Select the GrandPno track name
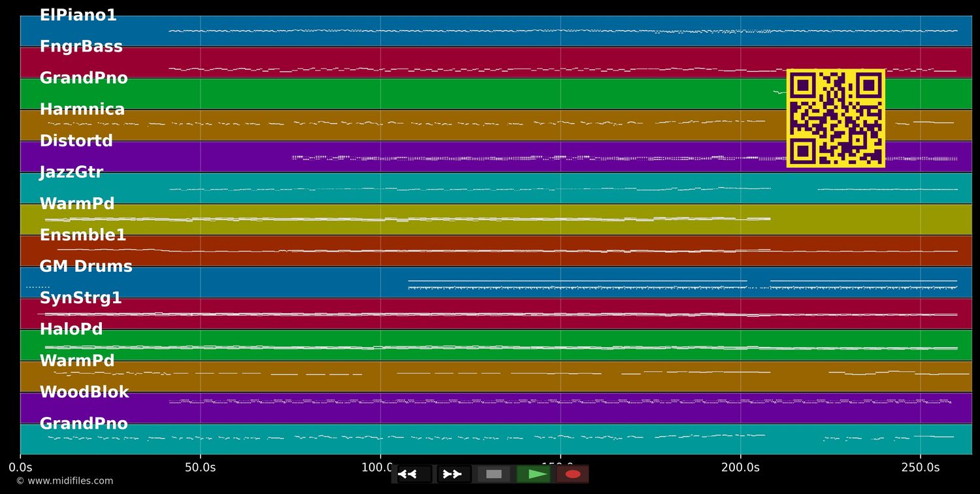 84,78
